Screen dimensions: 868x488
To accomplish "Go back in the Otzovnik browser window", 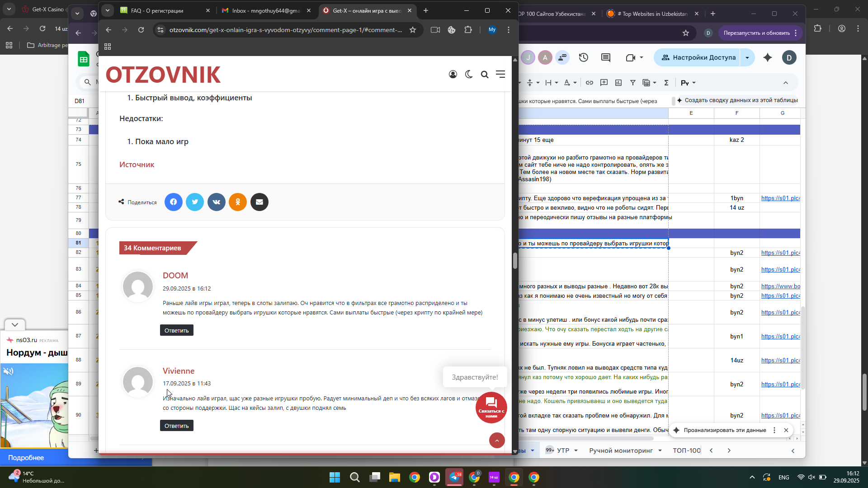I will tap(108, 30).
